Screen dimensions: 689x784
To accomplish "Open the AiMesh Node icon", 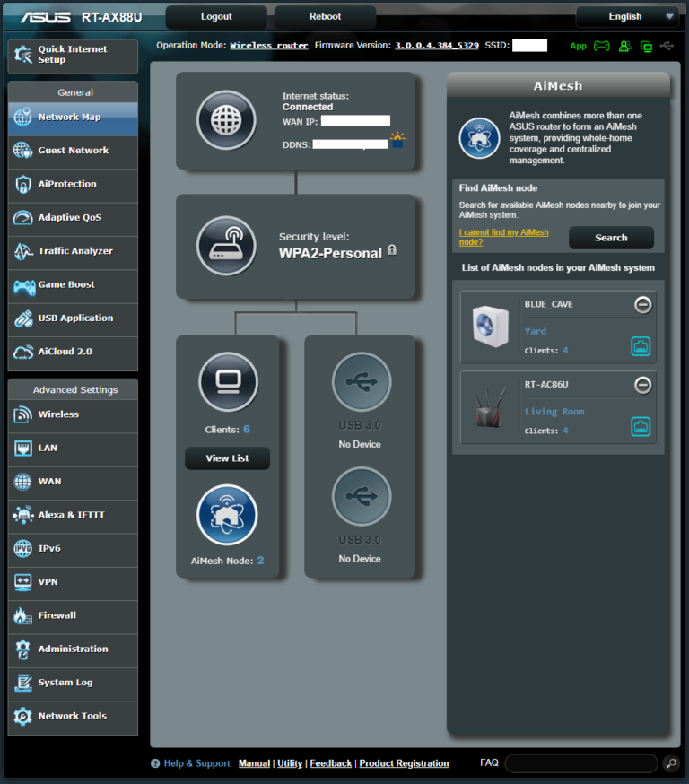I will [227, 515].
